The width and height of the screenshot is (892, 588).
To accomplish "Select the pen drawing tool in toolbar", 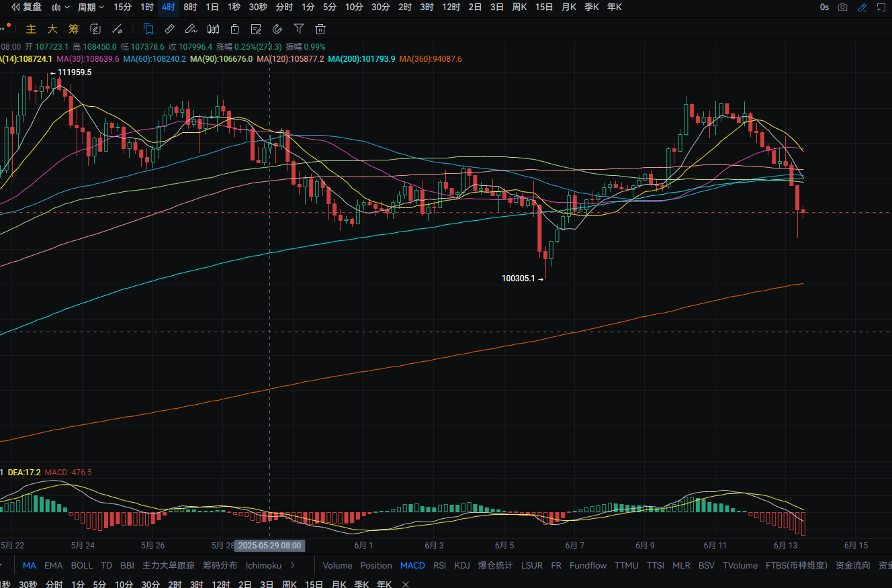I will [191, 29].
